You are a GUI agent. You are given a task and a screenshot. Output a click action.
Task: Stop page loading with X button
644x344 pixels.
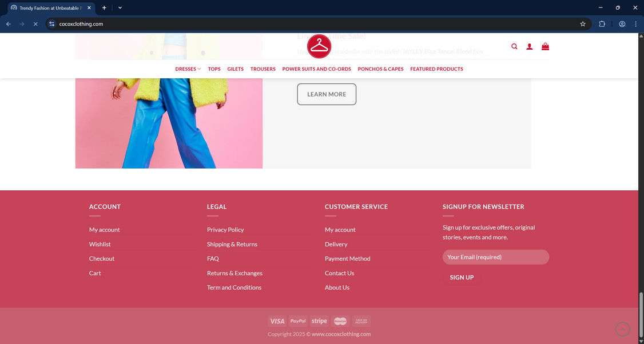35,24
